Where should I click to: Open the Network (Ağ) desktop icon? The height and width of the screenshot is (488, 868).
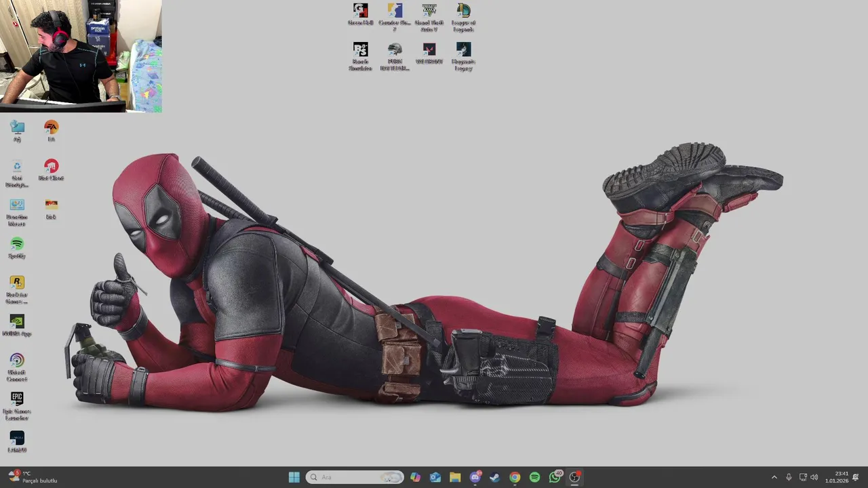pos(17,131)
